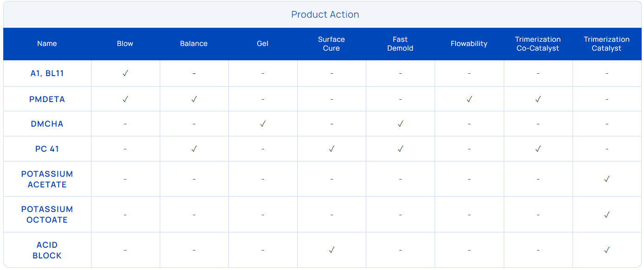This screenshot has height=270, width=644.
Task: Click the Flowability column header
Action: pos(469,44)
